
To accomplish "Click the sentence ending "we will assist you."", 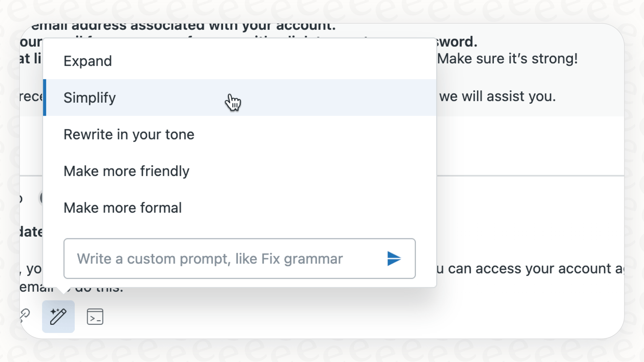I will (498, 96).
